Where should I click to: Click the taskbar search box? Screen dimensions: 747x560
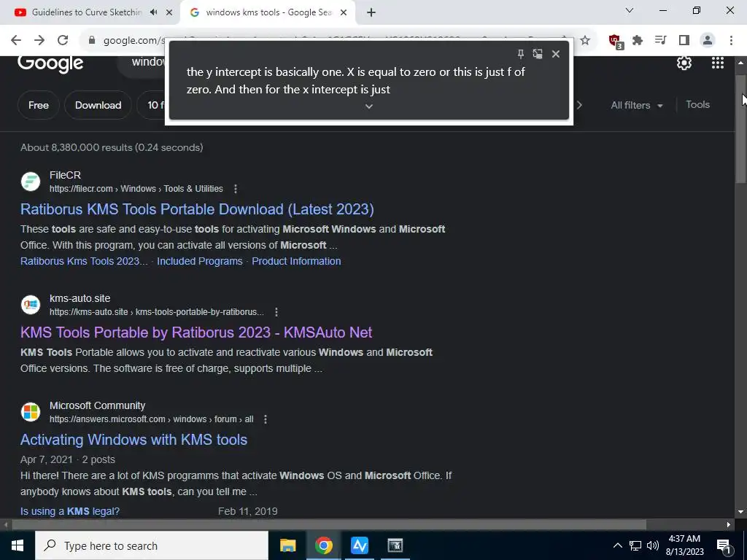point(152,545)
